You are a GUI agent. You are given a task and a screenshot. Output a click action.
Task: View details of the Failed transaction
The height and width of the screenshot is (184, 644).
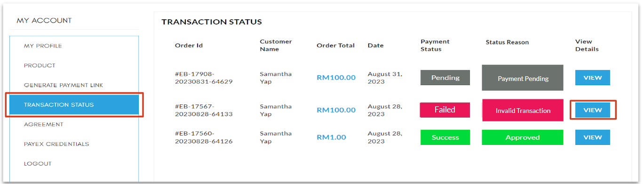click(592, 110)
